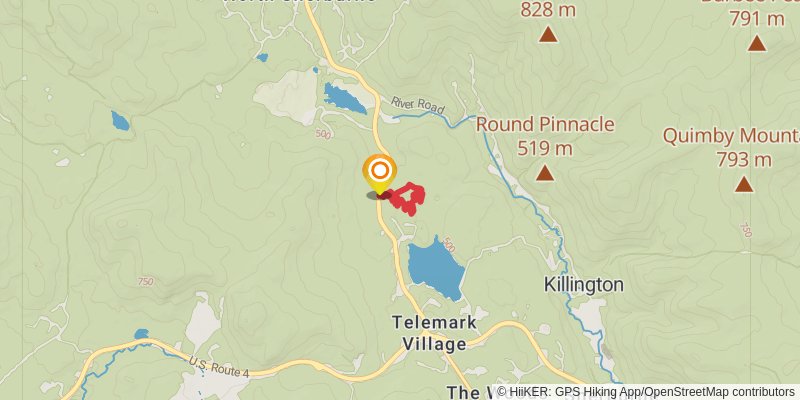Screen dimensions: 800x400
Task: Click the lake beside River Road
Action: point(345,99)
